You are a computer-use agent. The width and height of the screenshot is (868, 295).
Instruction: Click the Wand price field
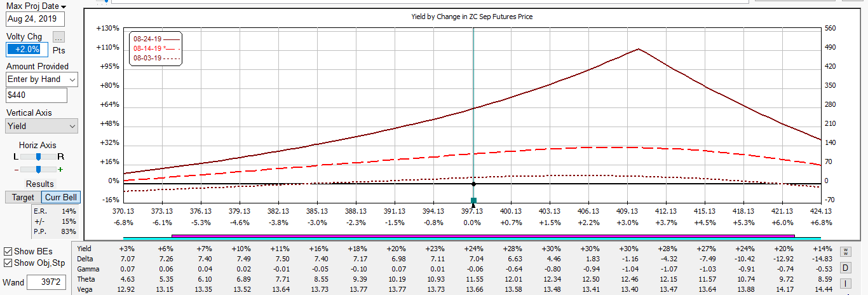point(48,282)
